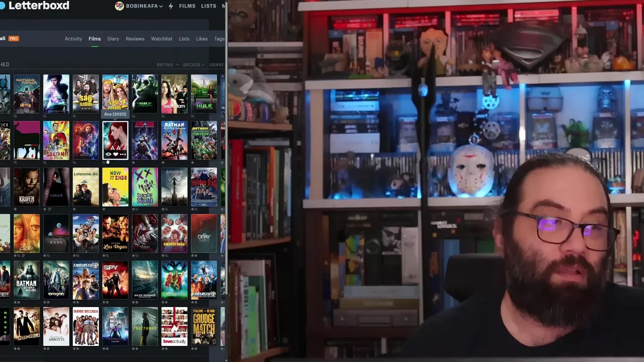Viewport: 644px width, 362px height.
Task: Mark Ava as watched with eye icon
Action: (x=108, y=154)
